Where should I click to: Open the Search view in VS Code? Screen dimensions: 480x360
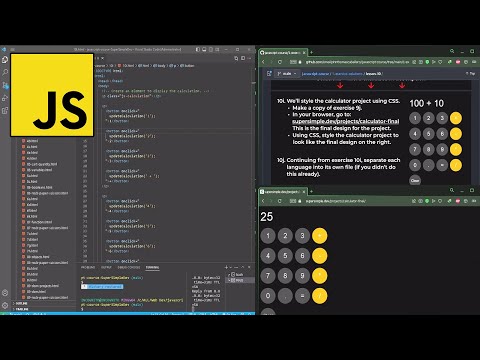(x=5, y=72)
